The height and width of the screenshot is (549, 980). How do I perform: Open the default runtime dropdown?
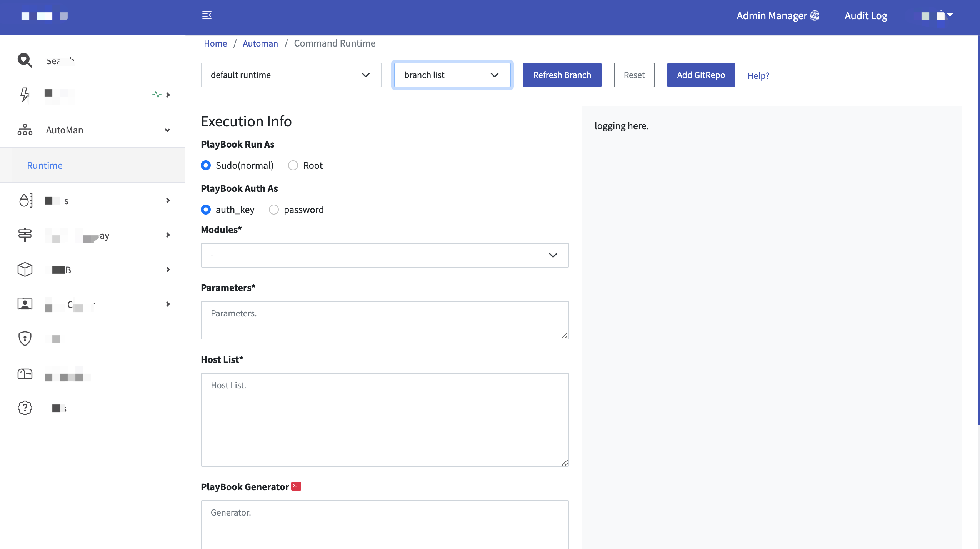coord(291,75)
